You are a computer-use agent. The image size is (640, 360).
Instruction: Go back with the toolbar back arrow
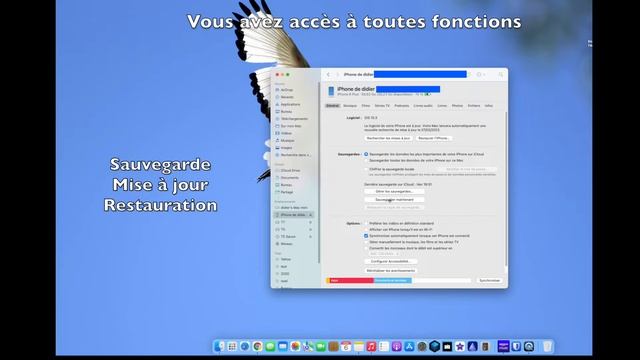[328, 75]
